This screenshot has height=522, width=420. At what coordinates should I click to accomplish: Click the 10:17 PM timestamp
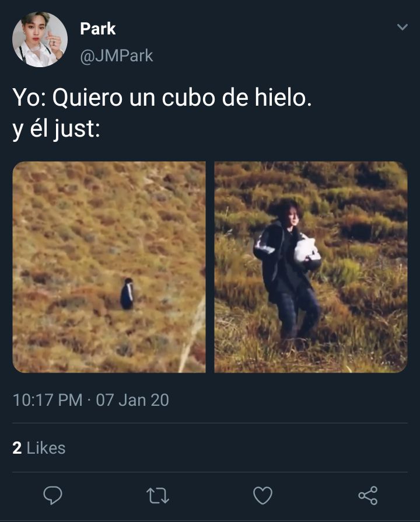[48, 400]
